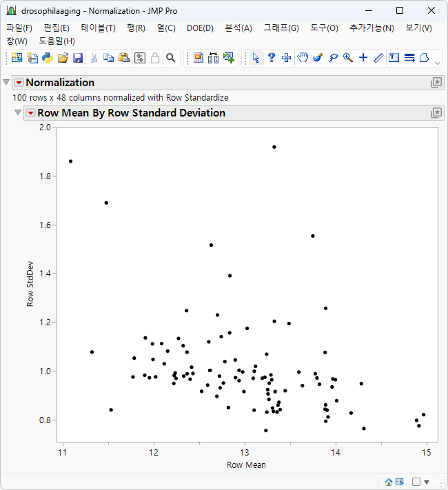This screenshot has width=448, height=490.
Task: Click the New Script toolbar icon
Action: (32, 58)
